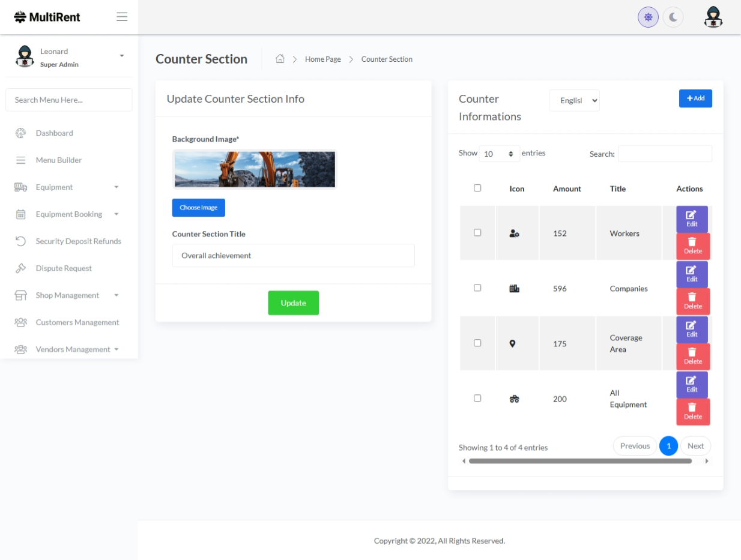Delete the All Equipment counter
Screen dimensions: 741x560
click(692, 412)
